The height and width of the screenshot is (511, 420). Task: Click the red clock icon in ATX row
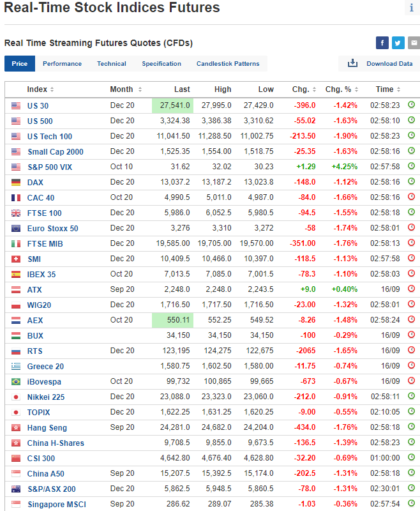(x=411, y=289)
